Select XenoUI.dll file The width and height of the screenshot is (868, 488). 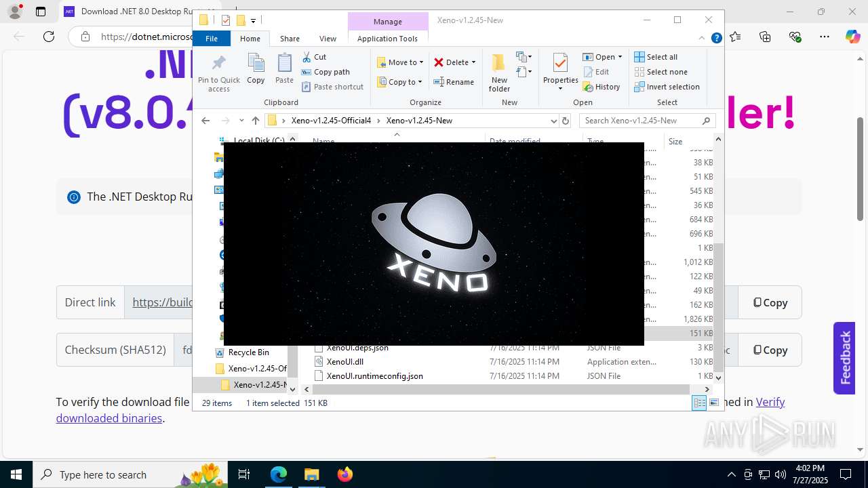click(x=345, y=362)
